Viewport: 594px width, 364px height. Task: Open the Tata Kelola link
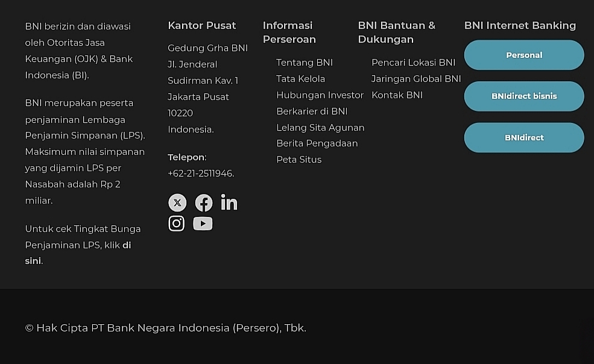pyautogui.click(x=300, y=79)
